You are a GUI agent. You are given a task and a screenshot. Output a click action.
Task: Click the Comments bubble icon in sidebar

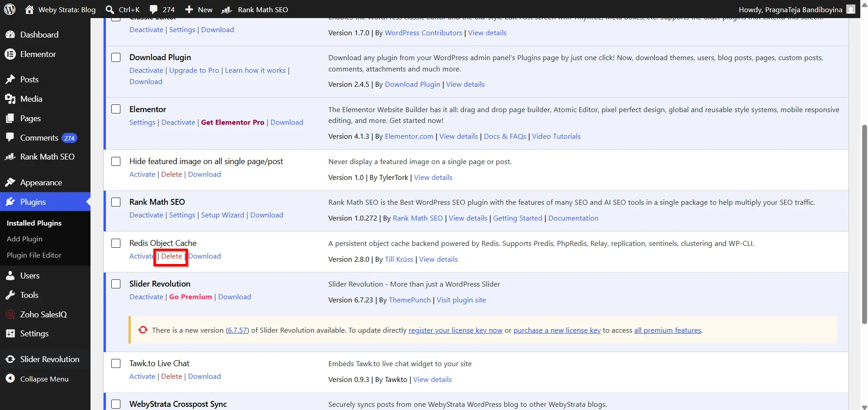(10, 137)
